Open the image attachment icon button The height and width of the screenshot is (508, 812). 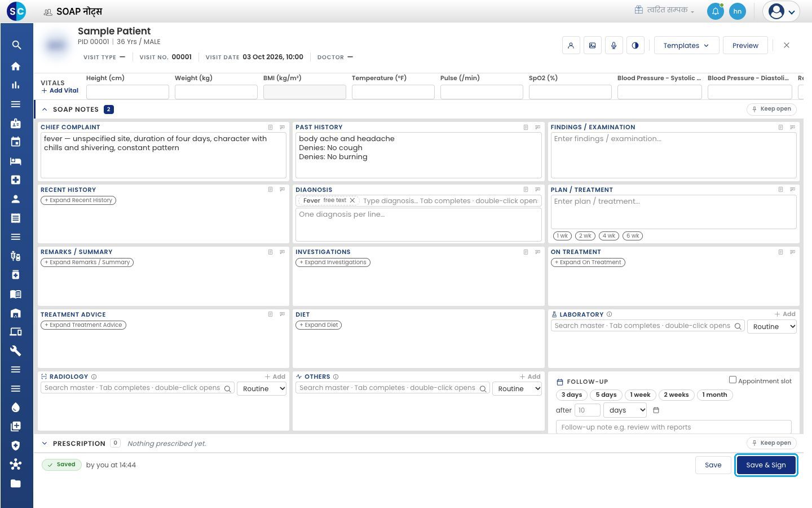[x=592, y=46]
